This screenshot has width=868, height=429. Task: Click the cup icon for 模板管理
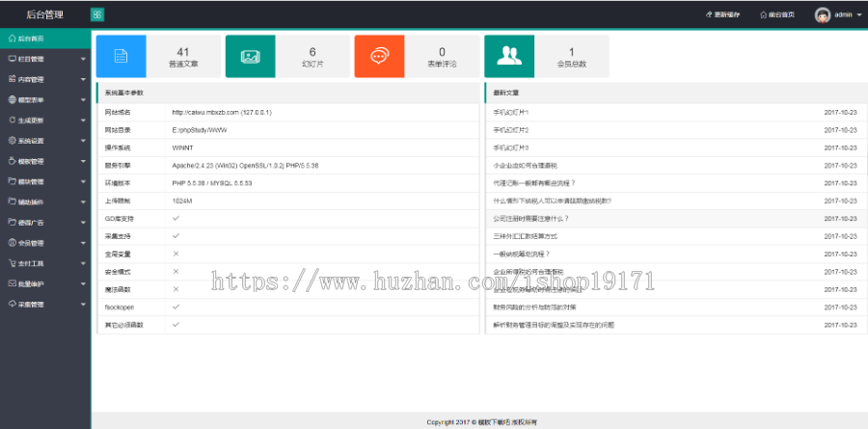[x=13, y=161]
